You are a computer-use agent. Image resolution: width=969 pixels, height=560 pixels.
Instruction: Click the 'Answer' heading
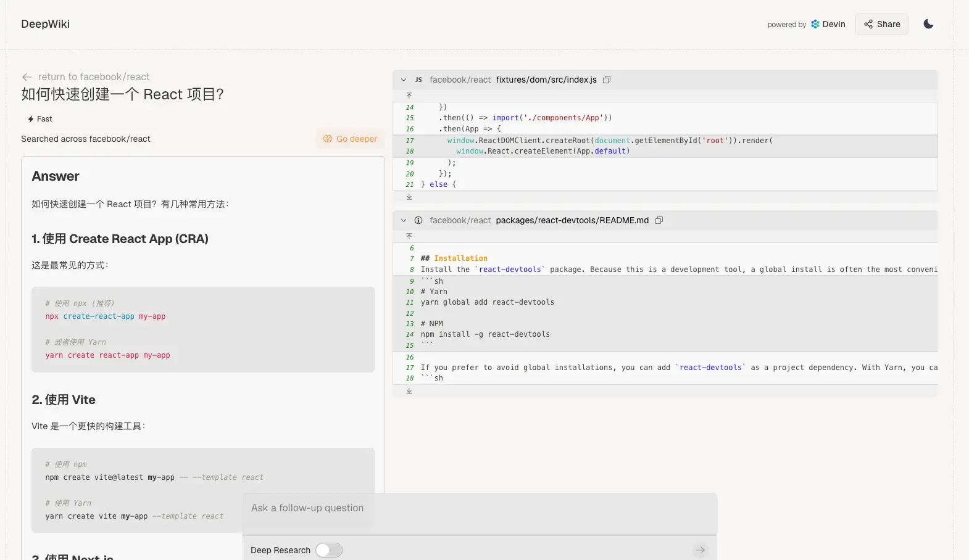tap(56, 176)
